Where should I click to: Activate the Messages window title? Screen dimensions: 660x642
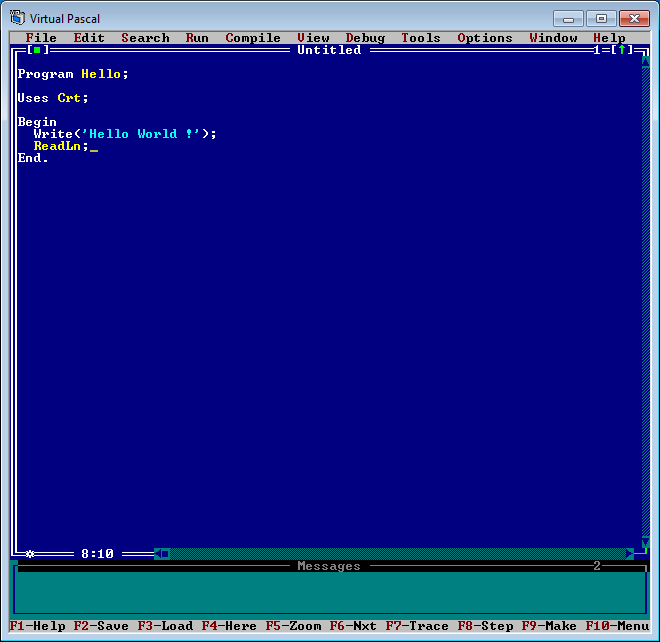click(x=329, y=566)
